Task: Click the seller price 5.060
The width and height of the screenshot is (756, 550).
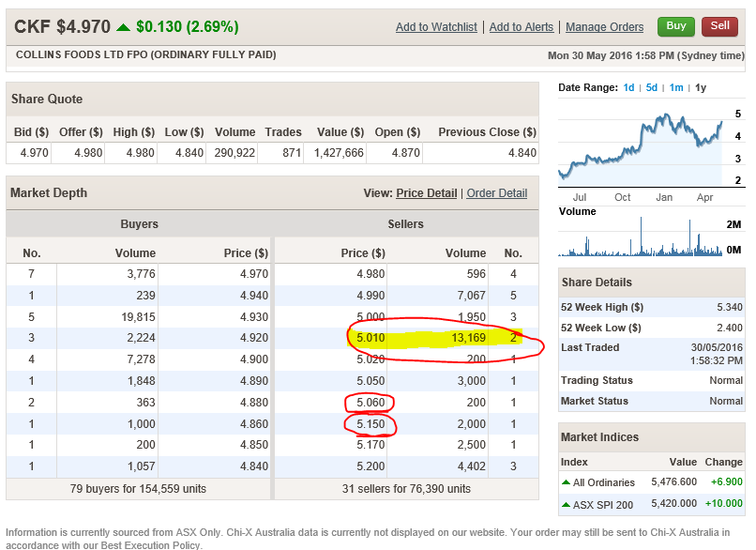Action: click(x=370, y=403)
